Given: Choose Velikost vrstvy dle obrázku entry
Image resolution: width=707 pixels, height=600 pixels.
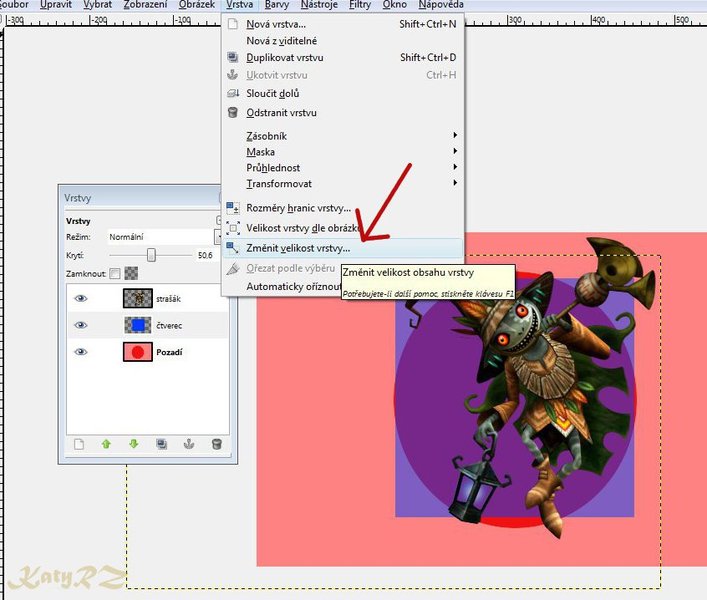Looking at the screenshot, I should coord(343,228).
